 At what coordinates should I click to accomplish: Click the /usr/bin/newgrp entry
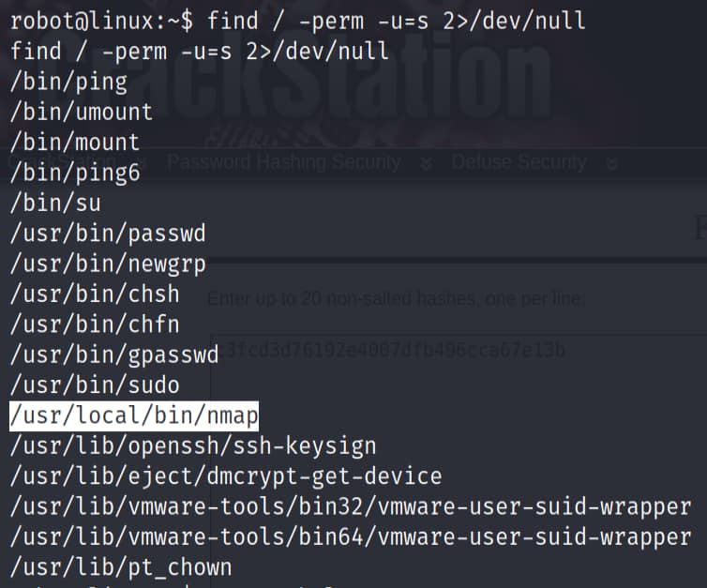[108, 263]
